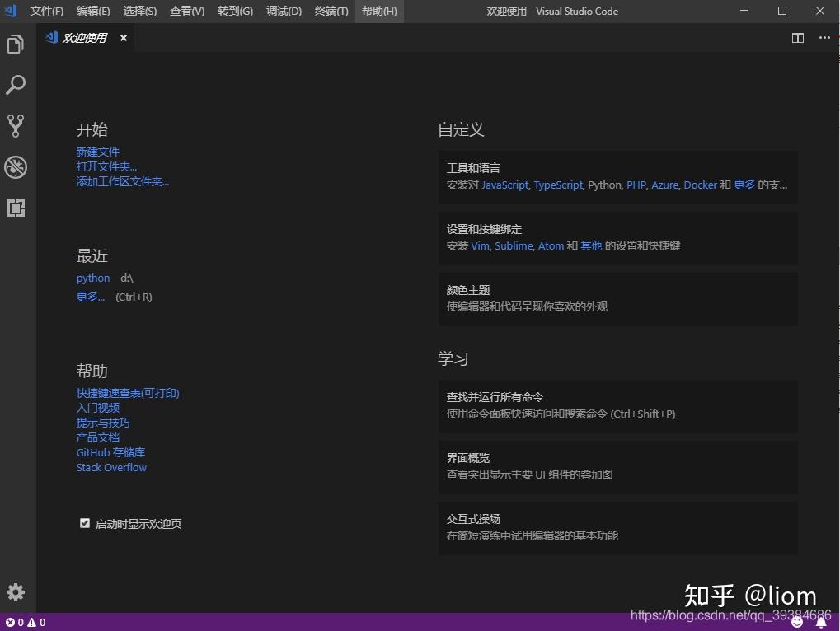Click the errors count in status bar
The image size is (840, 631).
point(15,623)
